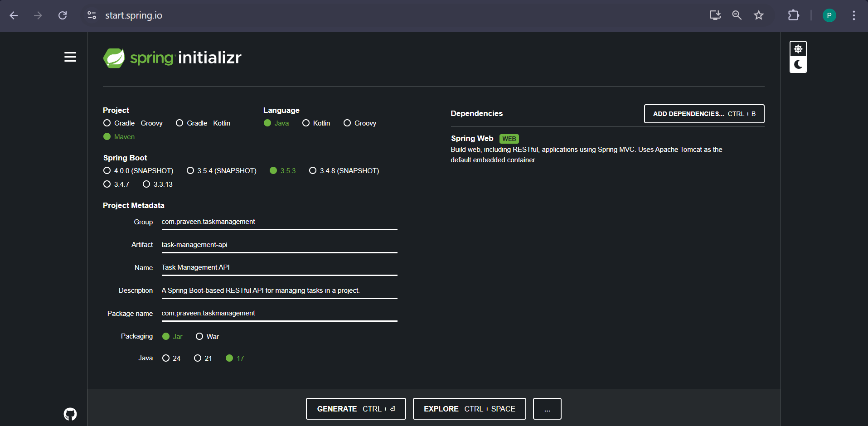
Task: Select Java version 17
Action: pyautogui.click(x=235, y=358)
